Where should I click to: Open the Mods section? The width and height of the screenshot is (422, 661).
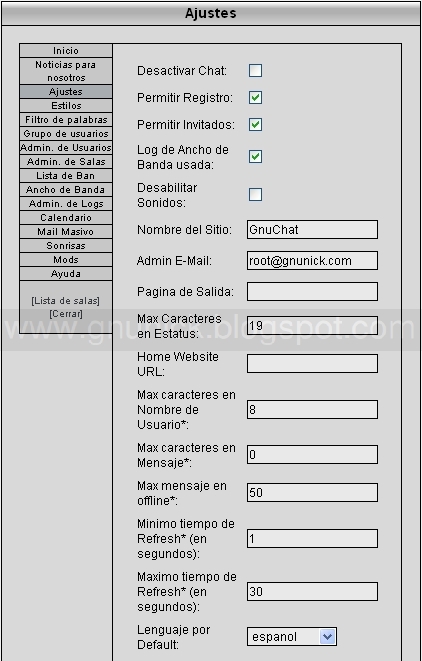click(x=66, y=259)
